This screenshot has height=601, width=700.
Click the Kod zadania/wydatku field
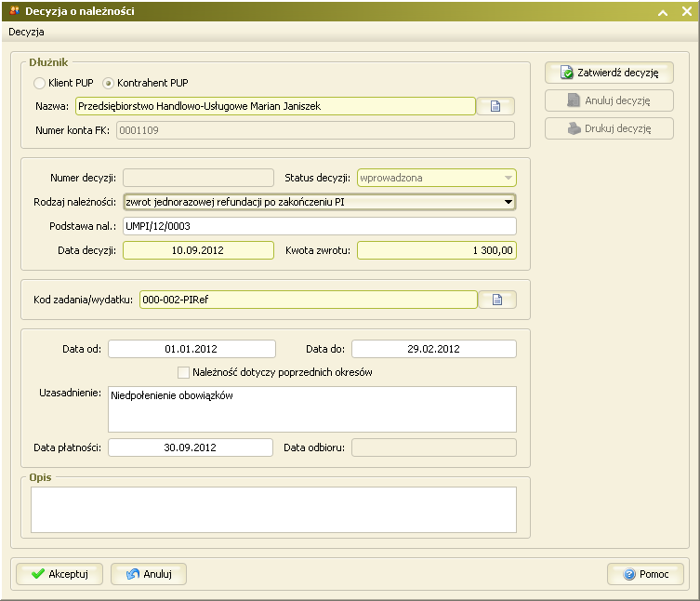click(309, 300)
